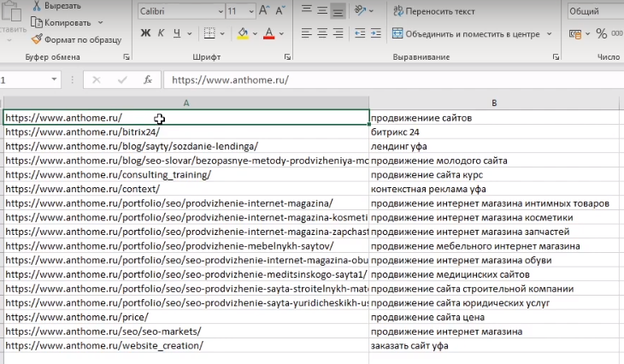The width and height of the screenshot is (624, 364).
Task: Click formula bar with https://www.anthome.ru/
Action: tap(393, 80)
